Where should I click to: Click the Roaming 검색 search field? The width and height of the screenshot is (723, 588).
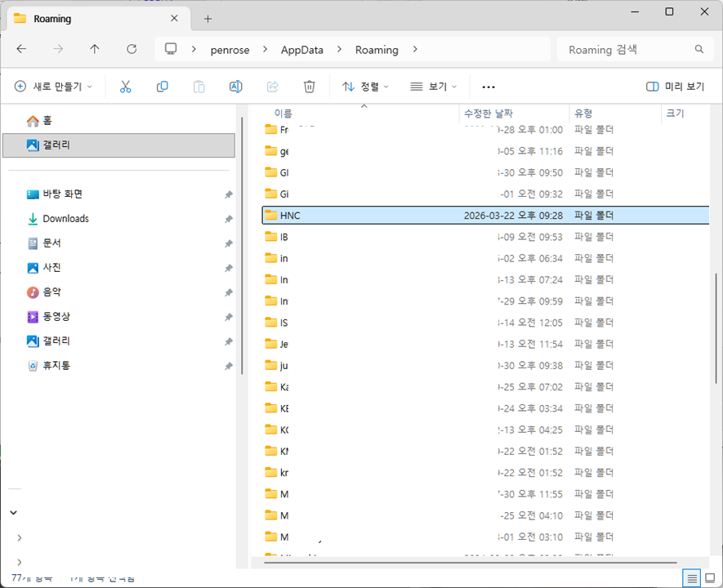[629, 49]
